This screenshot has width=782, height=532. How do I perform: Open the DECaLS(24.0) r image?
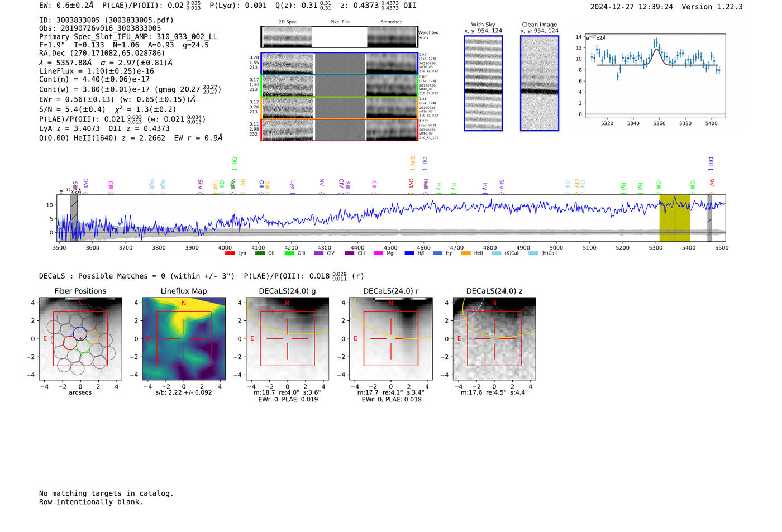(391, 339)
